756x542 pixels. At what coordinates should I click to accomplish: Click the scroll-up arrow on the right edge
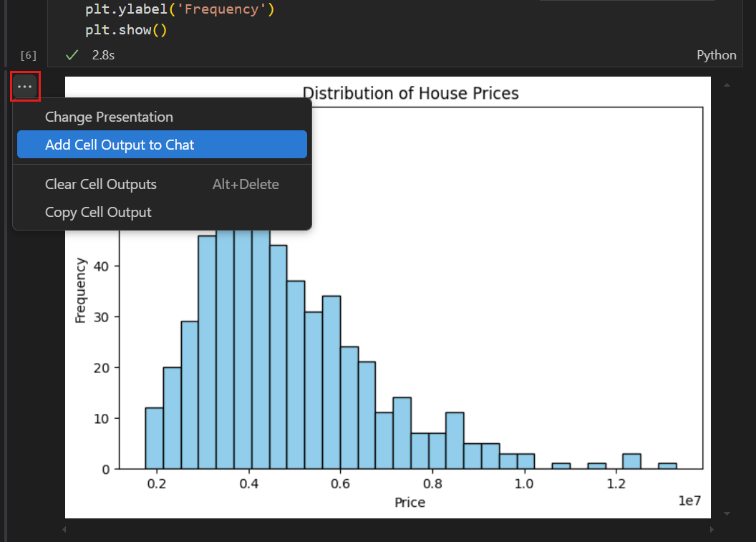point(727,84)
